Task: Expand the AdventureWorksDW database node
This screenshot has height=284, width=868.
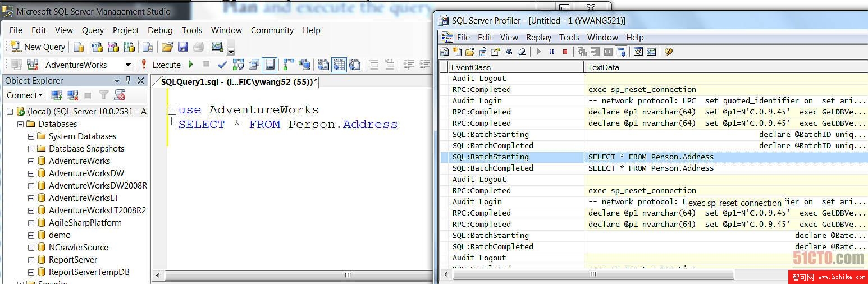Action: pyautogui.click(x=31, y=173)
